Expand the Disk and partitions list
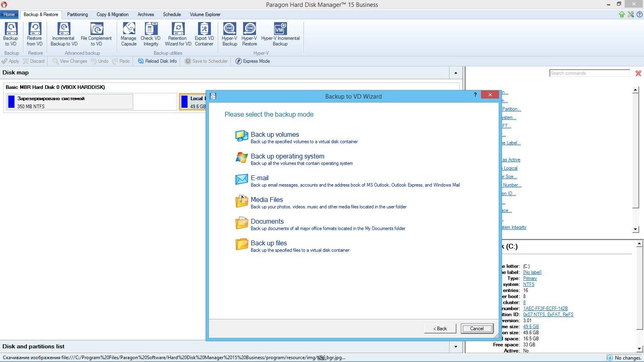The height and width of the screenshot is (362, 644). click(456, 347)
